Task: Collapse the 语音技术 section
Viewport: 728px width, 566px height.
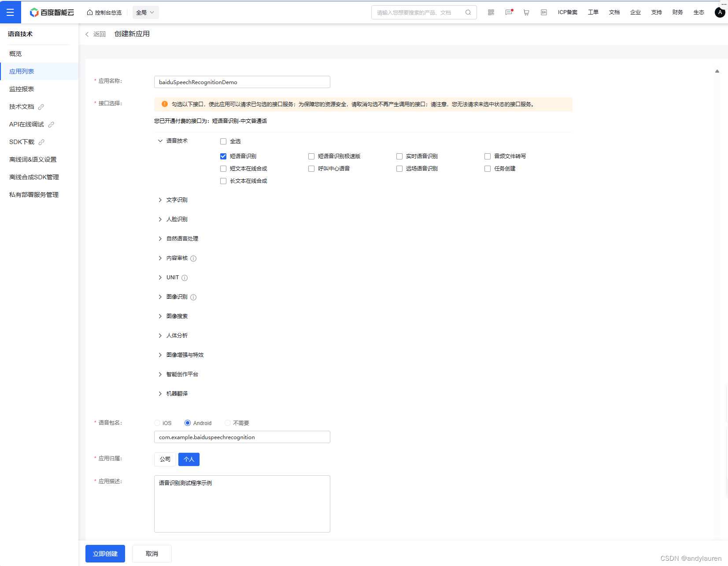Action: pyautogui.click(x=160, y=141)
